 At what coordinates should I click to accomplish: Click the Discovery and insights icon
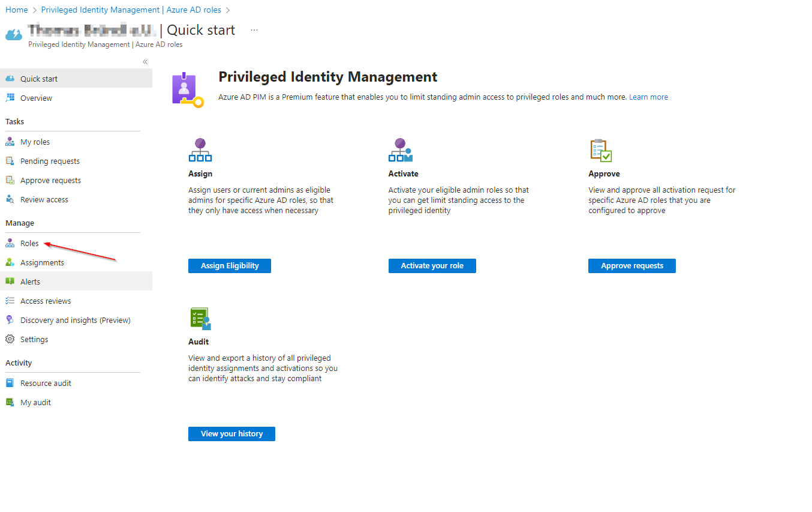pyautogui.click(x=10, y=320)
